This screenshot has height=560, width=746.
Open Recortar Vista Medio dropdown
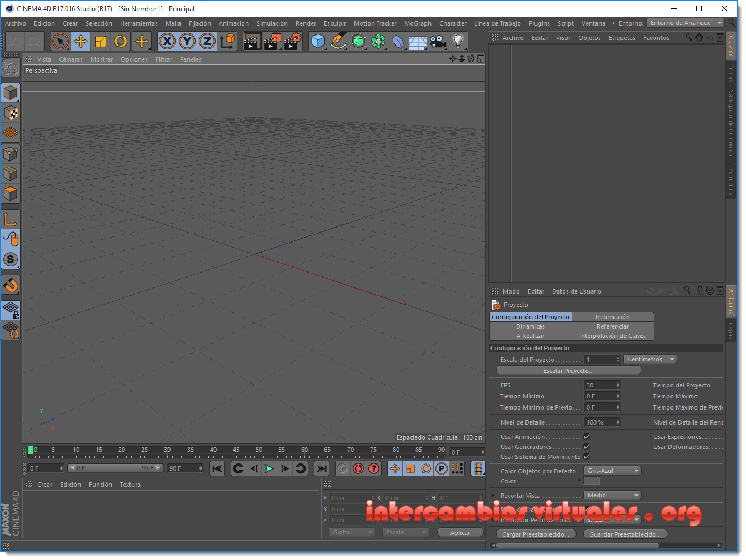pos(612,496)
